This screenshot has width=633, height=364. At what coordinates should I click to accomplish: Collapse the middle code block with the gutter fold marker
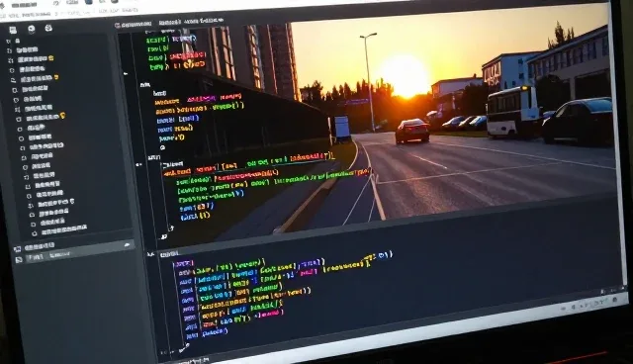pyautogui.click(x=138, y=164)
